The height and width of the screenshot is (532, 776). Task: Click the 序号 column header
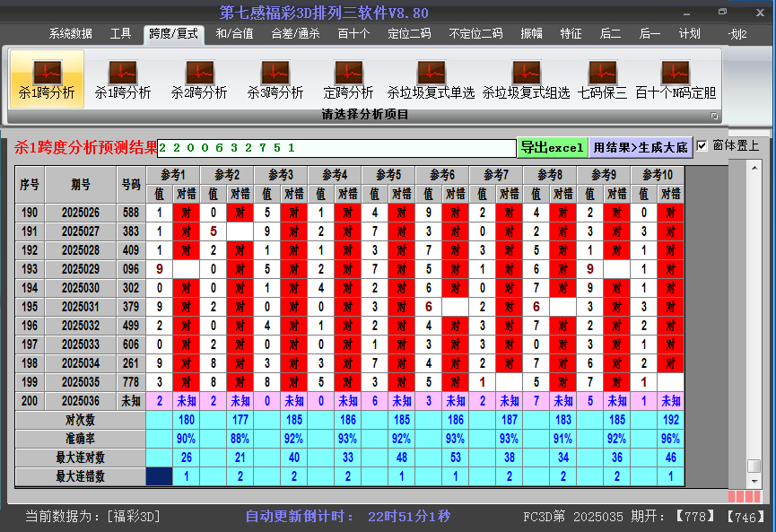click(x=30, y=185)
